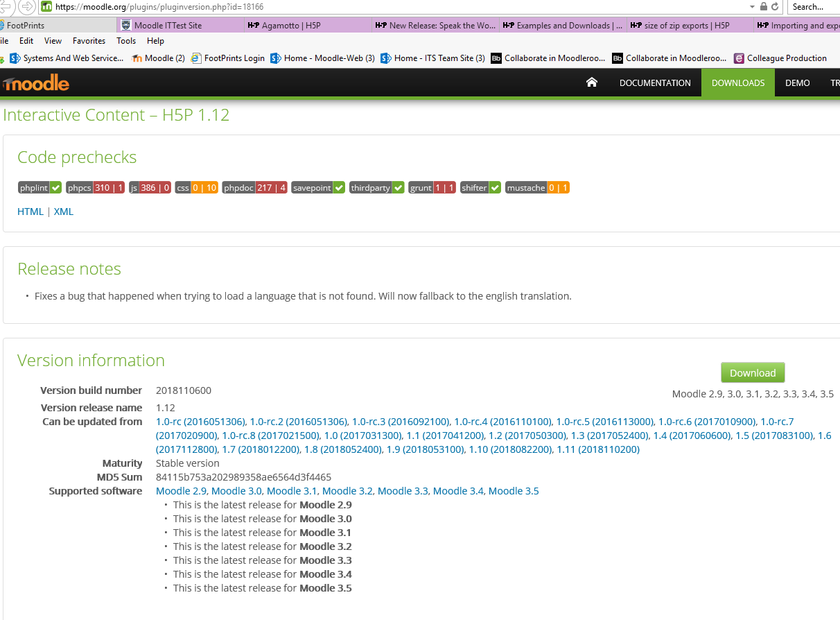Image resolution: width=840 pixels, height=620 pixels.
Task: Switch to the FootPrints tab
Action: tap(57, 26)
